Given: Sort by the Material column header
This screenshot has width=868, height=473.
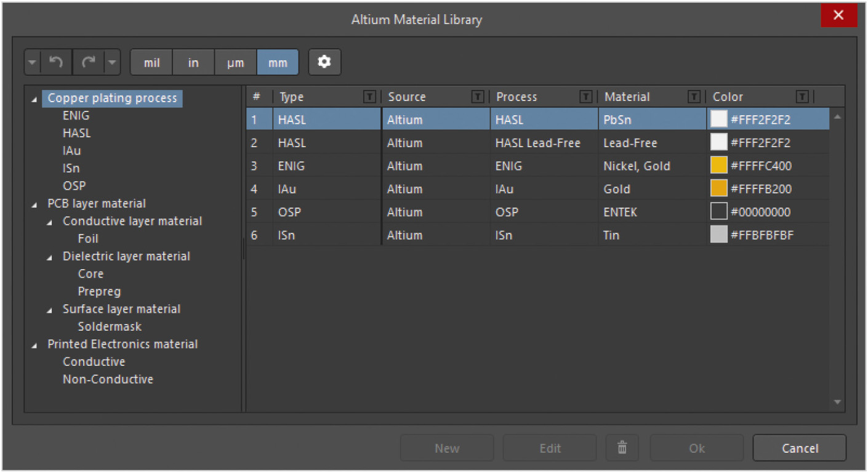Looking at the screenshot, I should click(627, 97).
